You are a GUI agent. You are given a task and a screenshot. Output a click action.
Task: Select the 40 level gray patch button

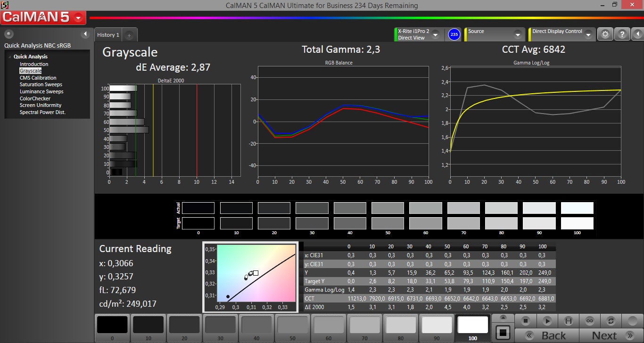(x=256, y=328)
